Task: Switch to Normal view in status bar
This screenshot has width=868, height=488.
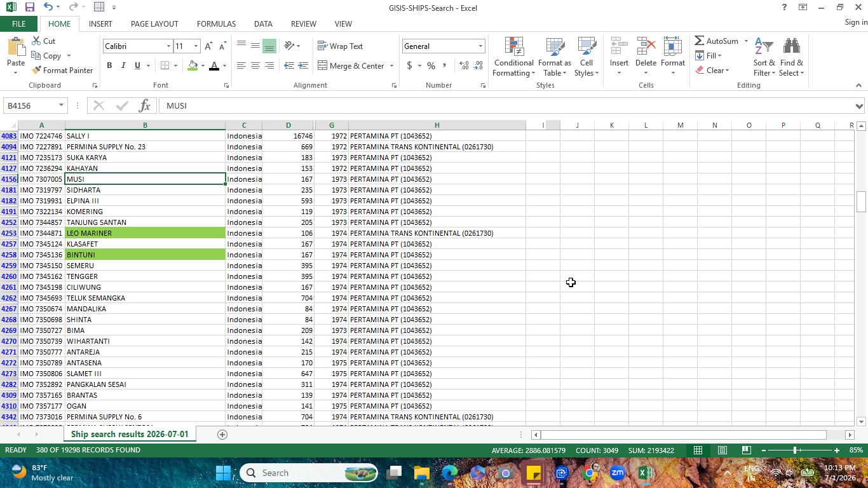Action: tap(698, 450)
